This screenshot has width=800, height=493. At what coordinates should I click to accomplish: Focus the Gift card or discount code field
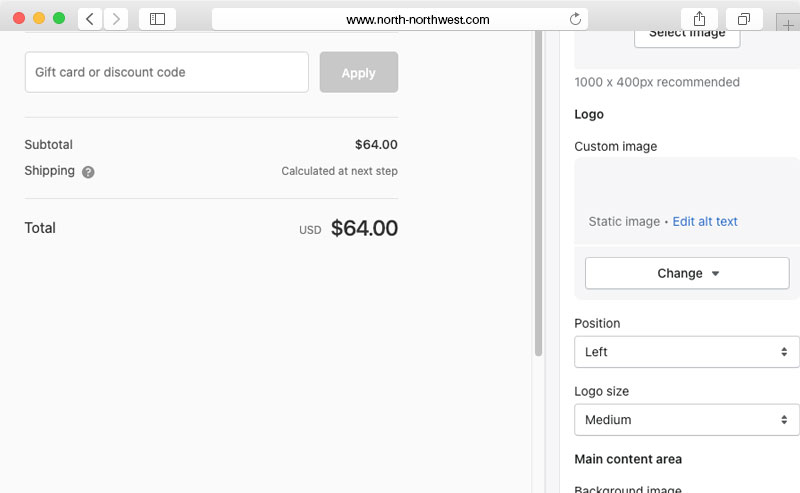click(166, 72)
